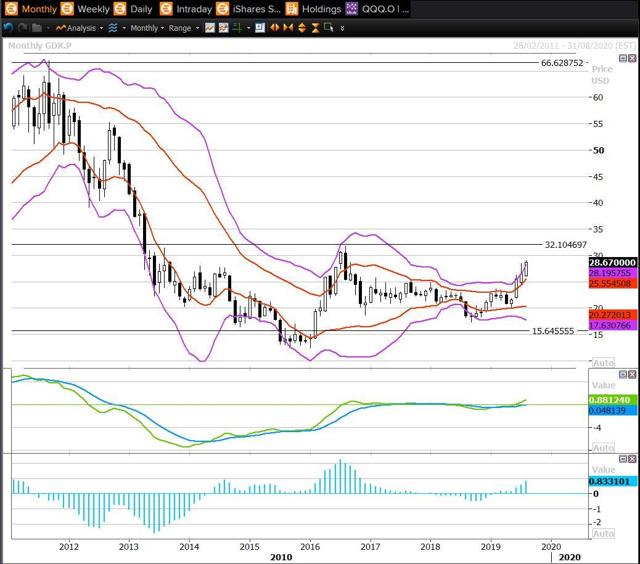Image resolution: width=640 pixels, height=564 pixels.
Task: Click the horizontal compress arrows icon
Action: (288, 28)
